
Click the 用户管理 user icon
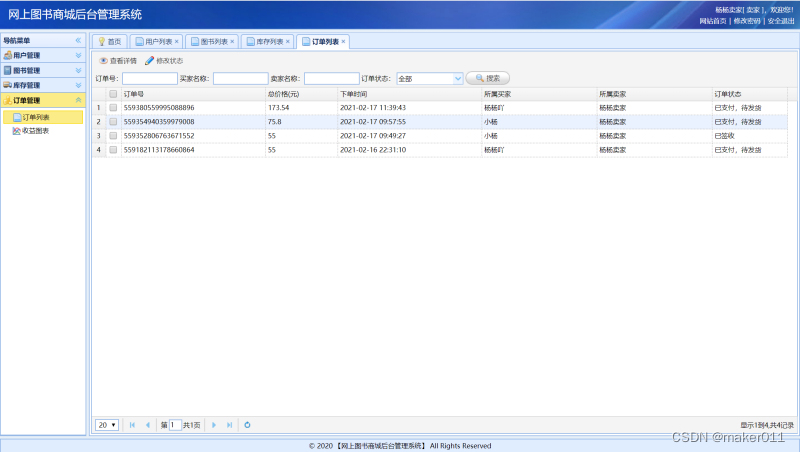tap(8, 55)
